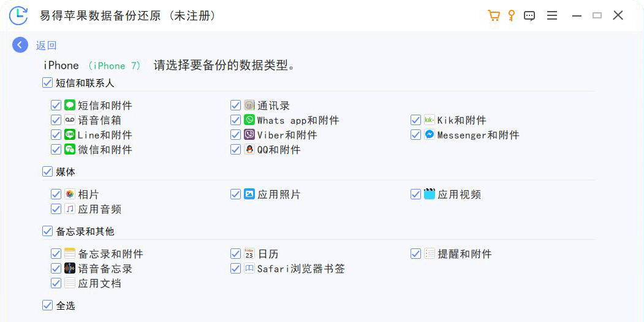Uncheck the 全选 select-all checkbox

48,305
